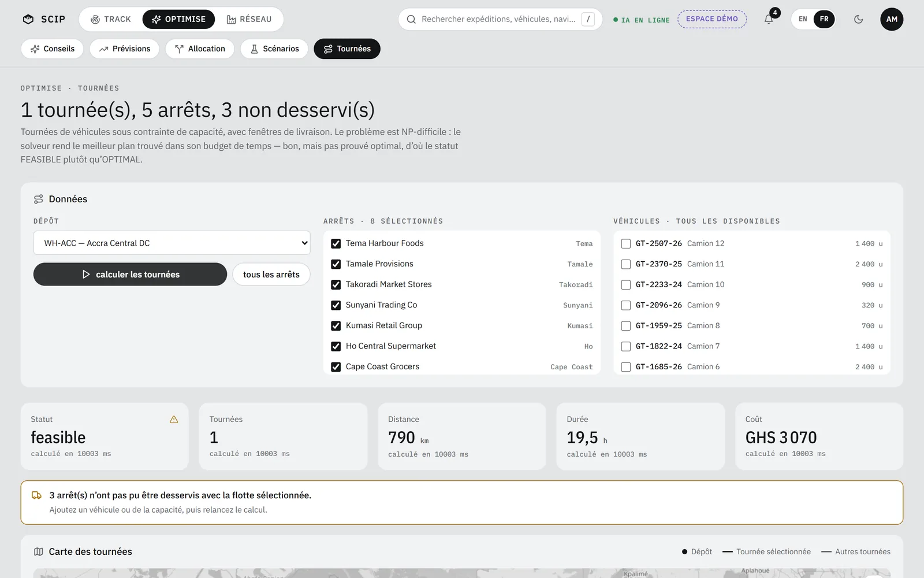
Task: Click the IA EN LIGNE status indicator
Action: pyautogui.click(x=642, y=20)
